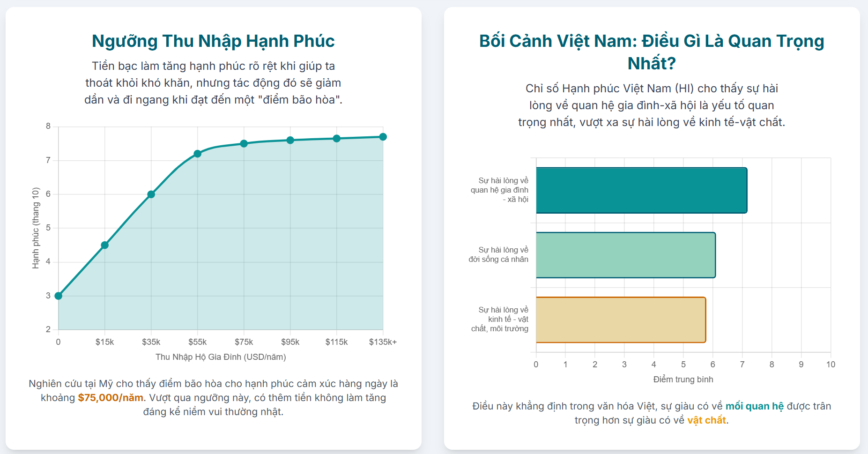Click the "Hạnh phúc (thang 10)" y-axis title
The height and width of the screenshot is (454, 868).
36,228
